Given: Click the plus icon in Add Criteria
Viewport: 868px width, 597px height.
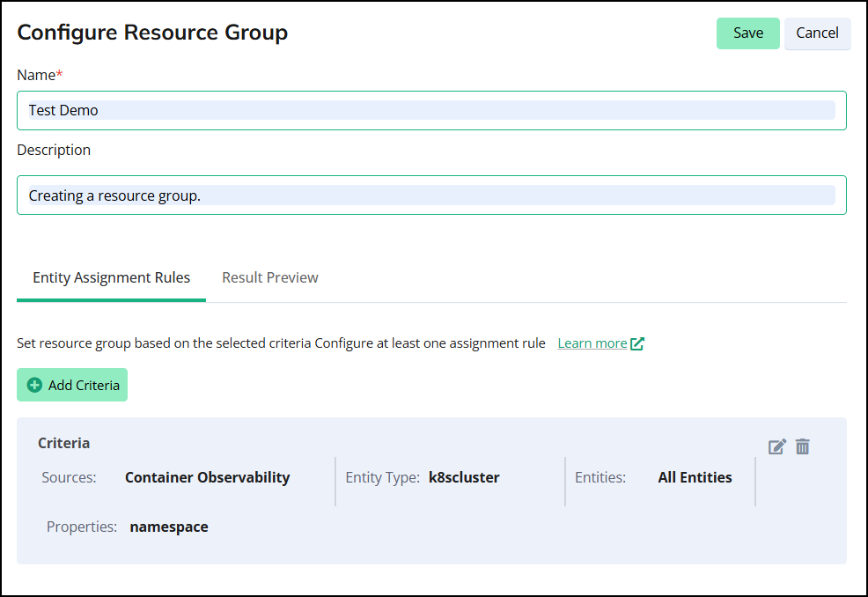Looking at the screenshot, I should tap(35, 385).
